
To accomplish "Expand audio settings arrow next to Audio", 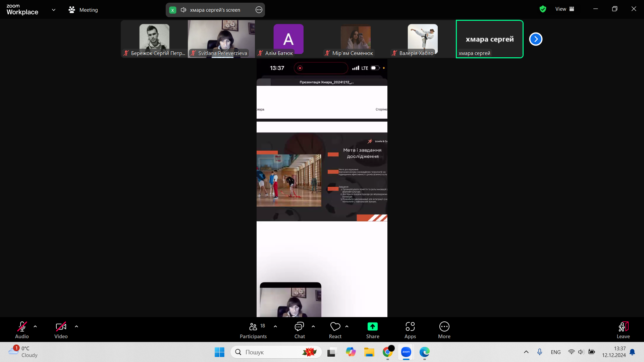I will pyautogui.click(x=35, y=326).
